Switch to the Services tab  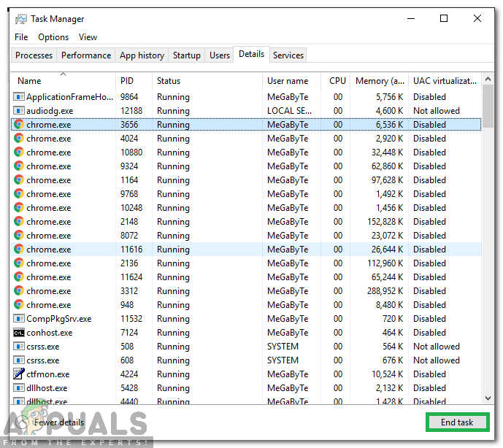click(288, 55)
